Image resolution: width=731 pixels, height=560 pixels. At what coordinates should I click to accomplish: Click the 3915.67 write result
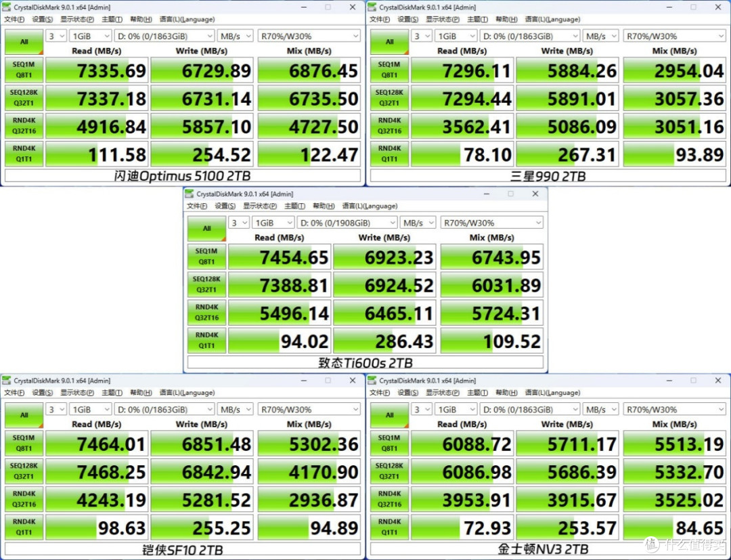567,499
